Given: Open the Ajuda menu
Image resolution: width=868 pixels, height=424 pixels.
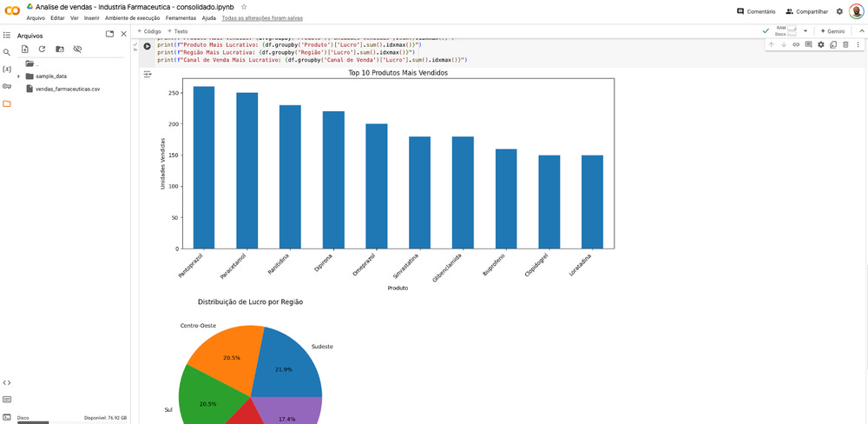Looking at the screenshot, I should (209, 18).
